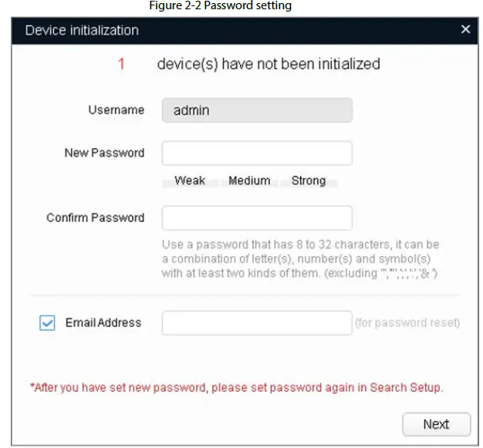Click the New Password input field
Image resolution: width=483 pixels, height=448 pixels.
pos(256,153)
